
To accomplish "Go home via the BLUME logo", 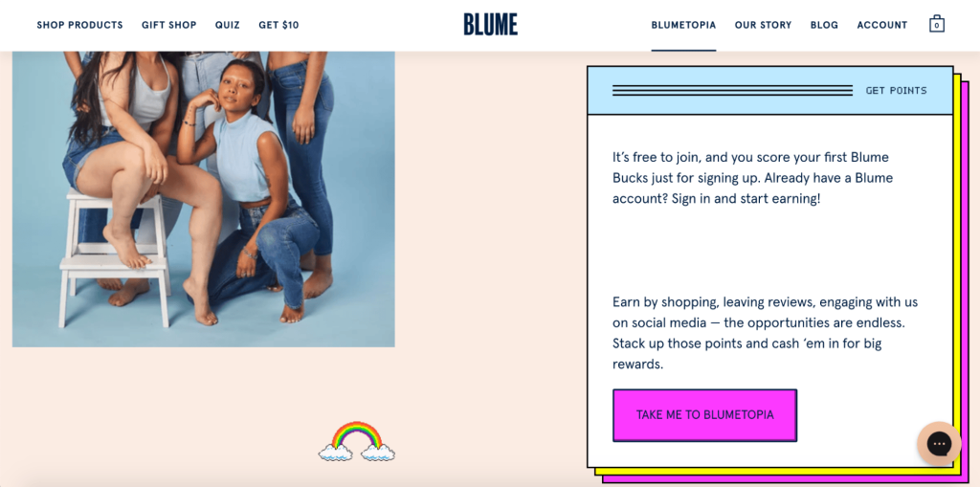I will pyautogui.click(x=491, y=24).
